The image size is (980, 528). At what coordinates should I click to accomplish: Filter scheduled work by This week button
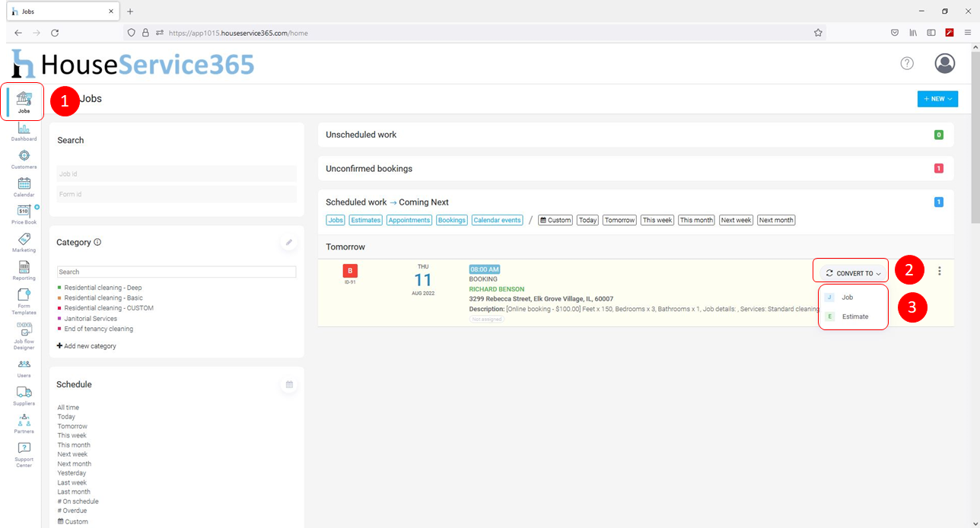(657, 220)
